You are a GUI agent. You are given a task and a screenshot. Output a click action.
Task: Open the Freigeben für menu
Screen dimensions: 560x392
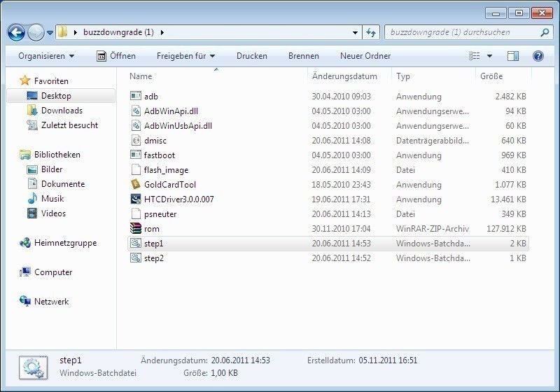pos(185,56)
